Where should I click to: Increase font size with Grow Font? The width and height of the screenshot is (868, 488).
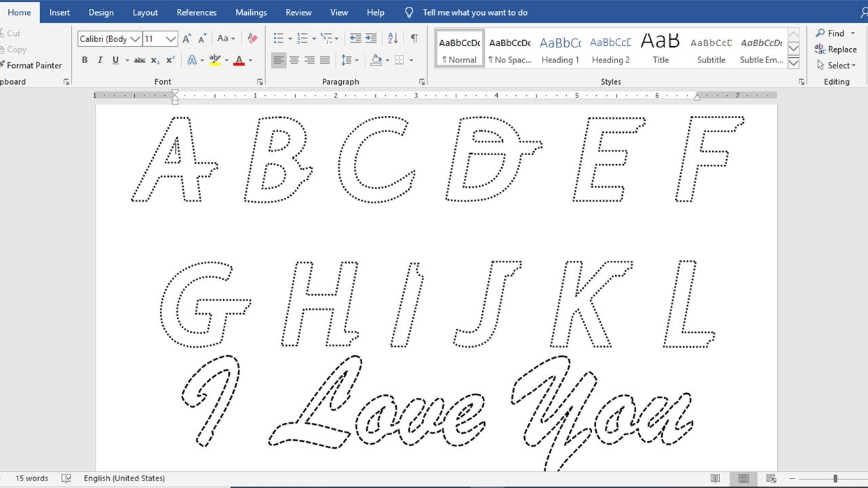186,39
